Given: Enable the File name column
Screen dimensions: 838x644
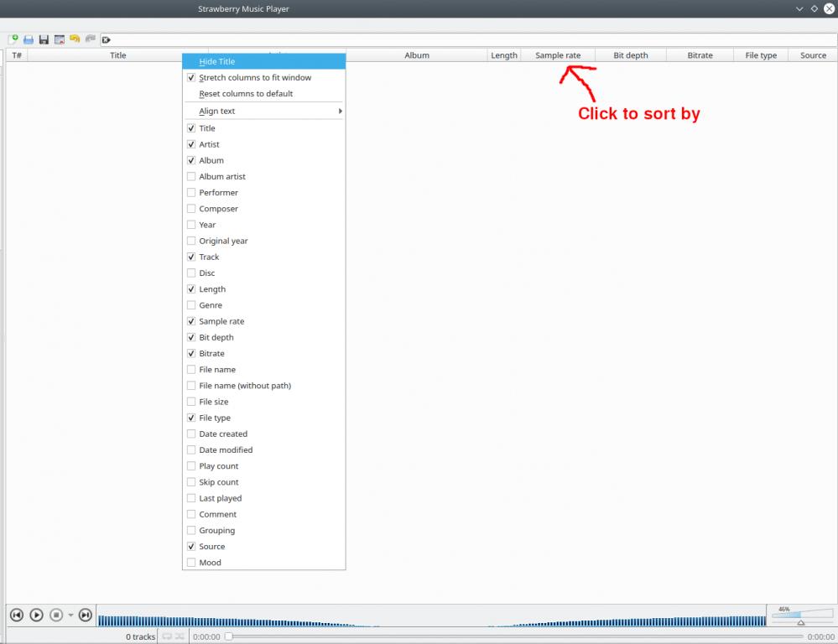Looking at the screenshot, I should (x=191, y=369).
